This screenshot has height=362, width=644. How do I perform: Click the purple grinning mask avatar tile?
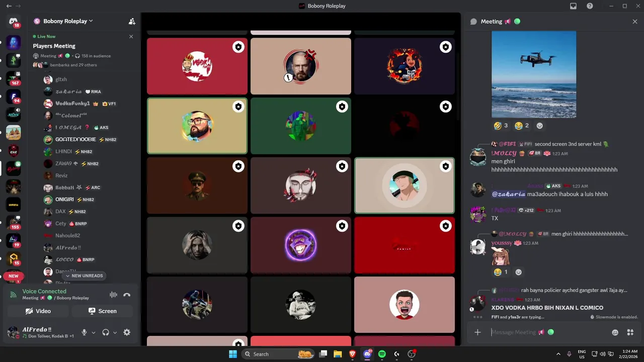click(301, 245)
